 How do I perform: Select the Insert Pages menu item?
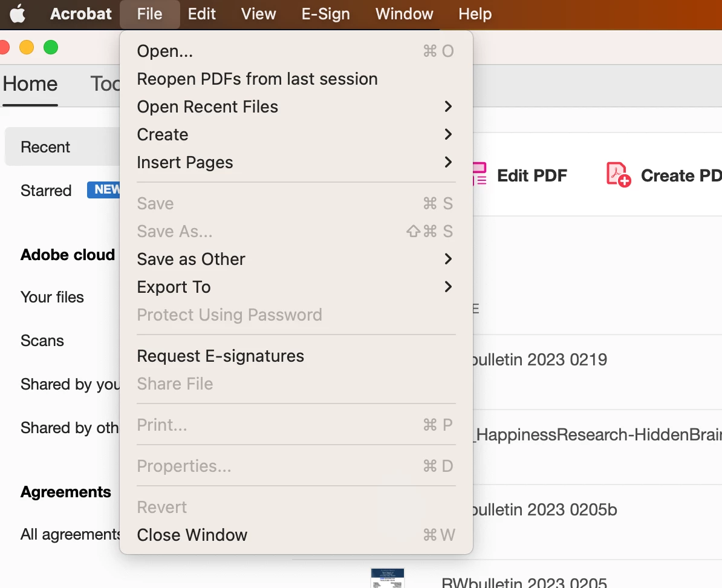tap(296, 162)
